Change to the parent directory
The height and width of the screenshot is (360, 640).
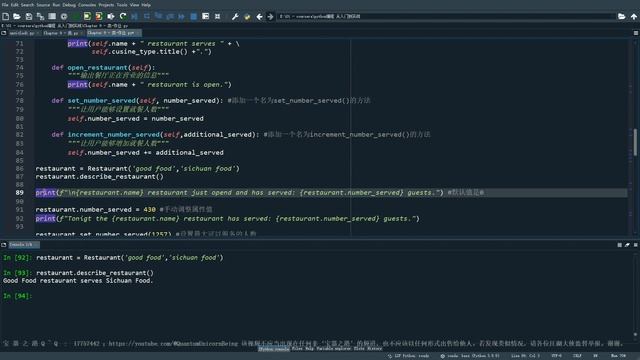(x=633, y=16)
